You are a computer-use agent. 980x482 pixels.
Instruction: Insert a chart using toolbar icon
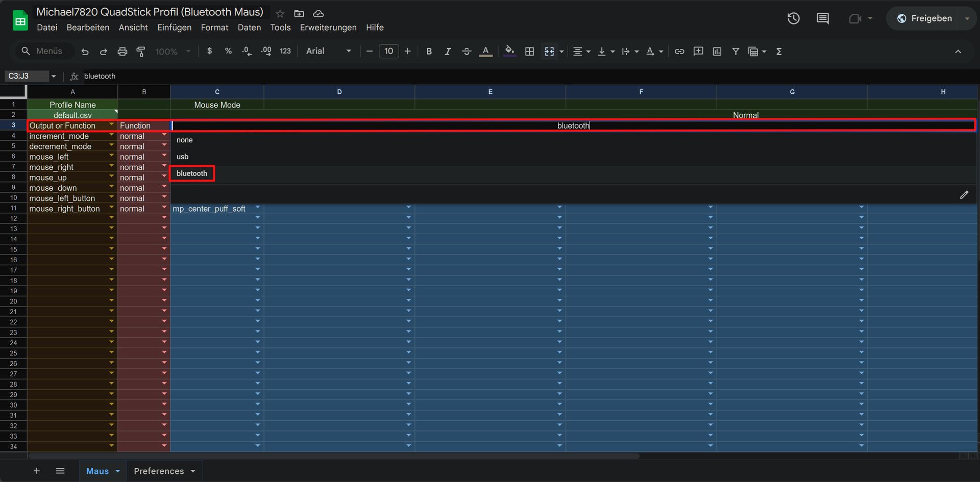[717, 52]
